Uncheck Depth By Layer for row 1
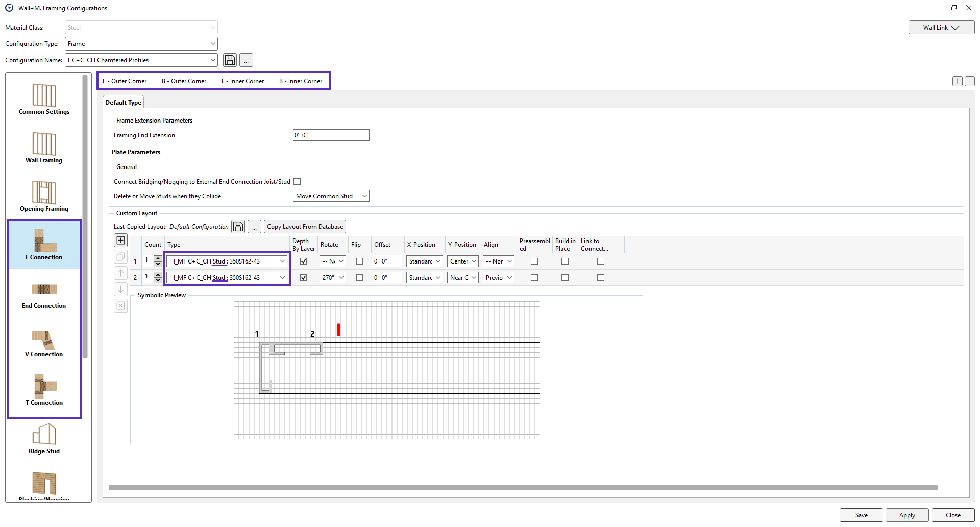980x527 pixels. pyautogui.click(x=304, y=261)
